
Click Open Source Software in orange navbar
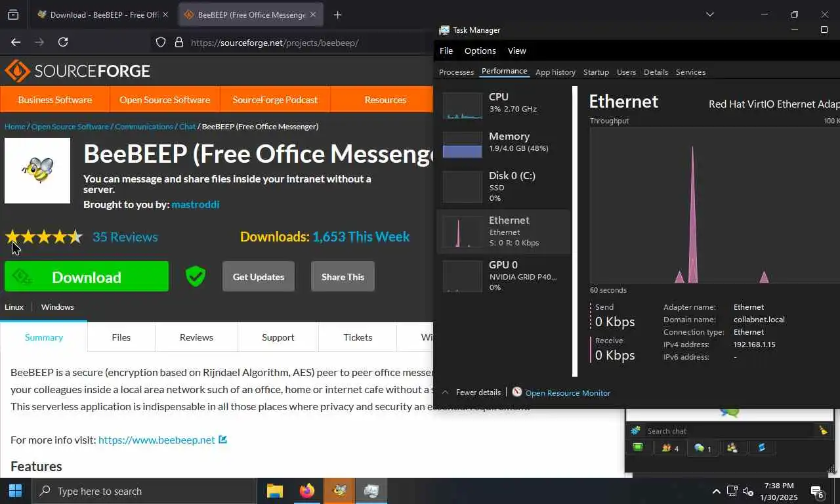coord(165,100)
